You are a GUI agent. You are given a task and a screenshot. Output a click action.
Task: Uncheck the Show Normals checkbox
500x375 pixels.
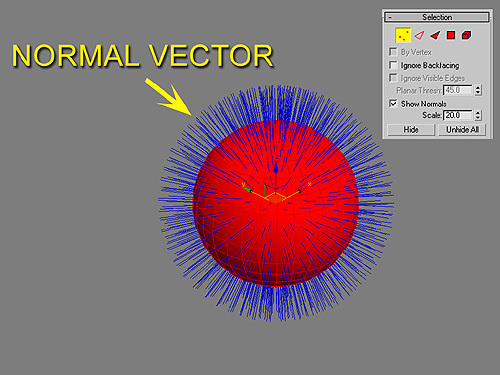(393, 103)
